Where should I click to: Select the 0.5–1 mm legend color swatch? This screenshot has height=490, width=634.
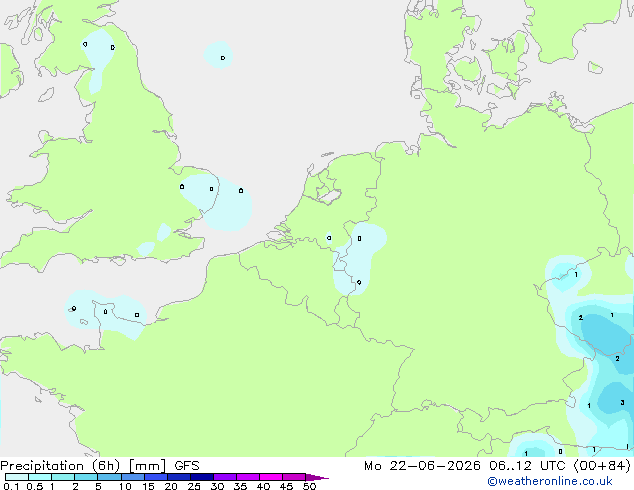point(40,477)
